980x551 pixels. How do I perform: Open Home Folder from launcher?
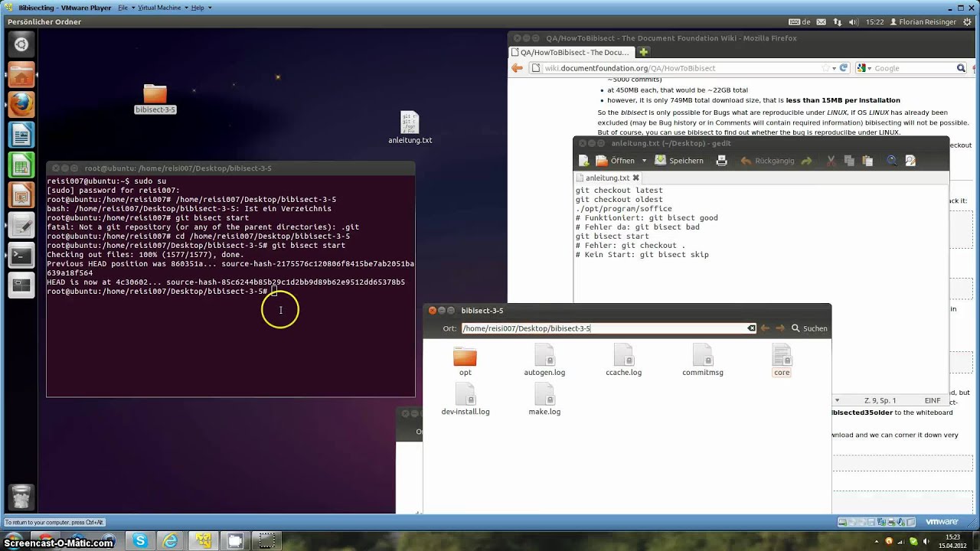21,75
